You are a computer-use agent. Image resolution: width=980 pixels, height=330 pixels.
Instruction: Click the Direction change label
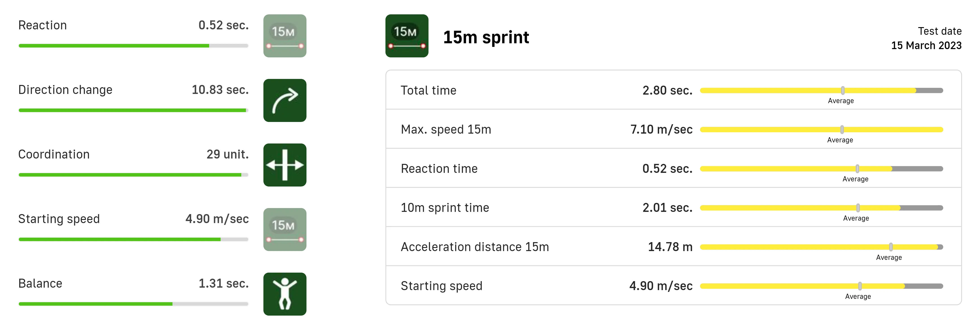[x=66, y=90]
